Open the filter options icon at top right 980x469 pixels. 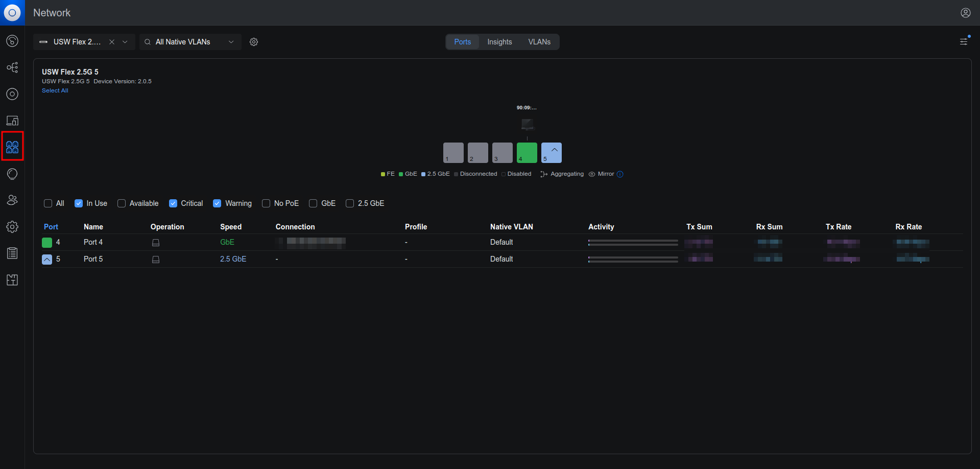coord(964,41)
